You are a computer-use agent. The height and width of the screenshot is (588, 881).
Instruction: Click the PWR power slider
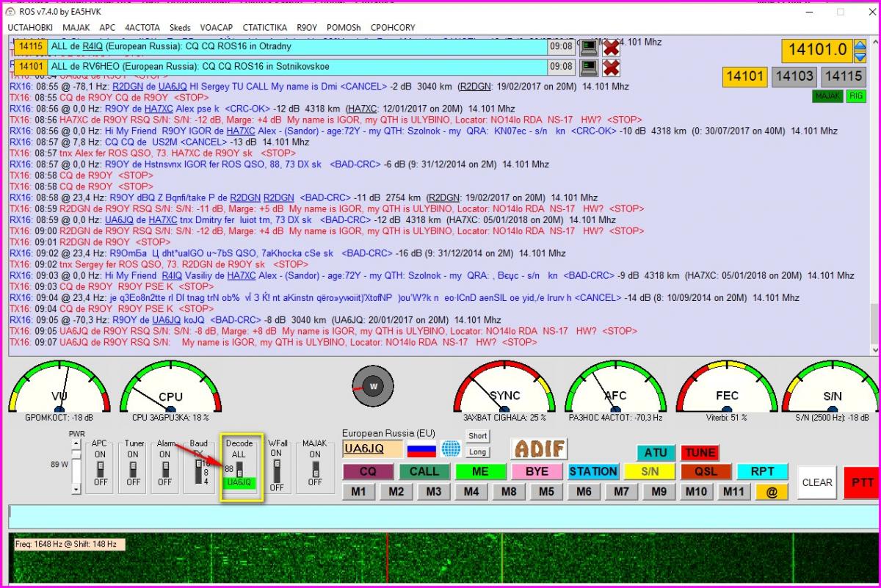pyautogui.click(x=76, y=465)
